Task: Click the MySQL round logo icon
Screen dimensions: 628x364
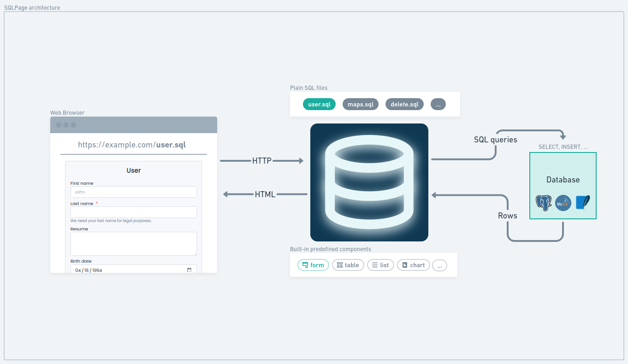Action: point(563,203)
